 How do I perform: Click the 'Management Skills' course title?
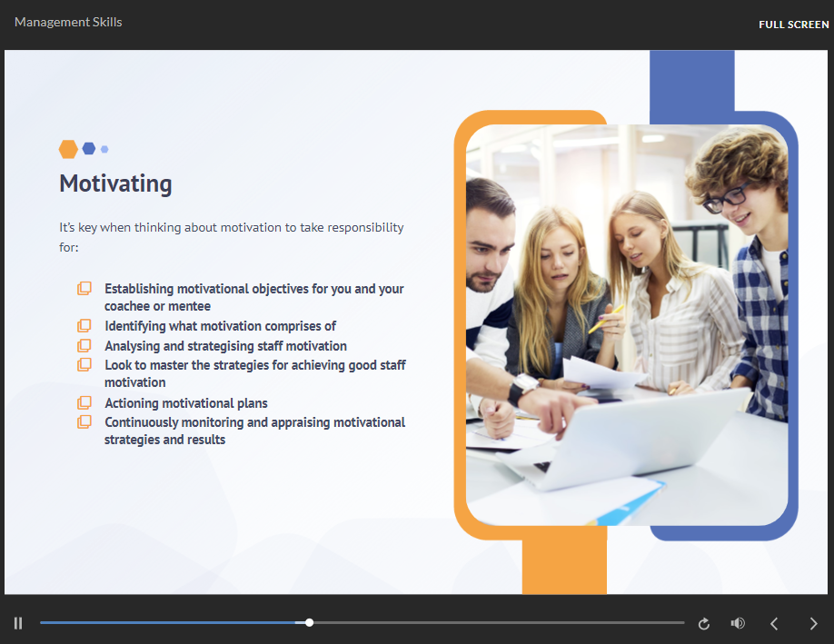click(68, 22)
